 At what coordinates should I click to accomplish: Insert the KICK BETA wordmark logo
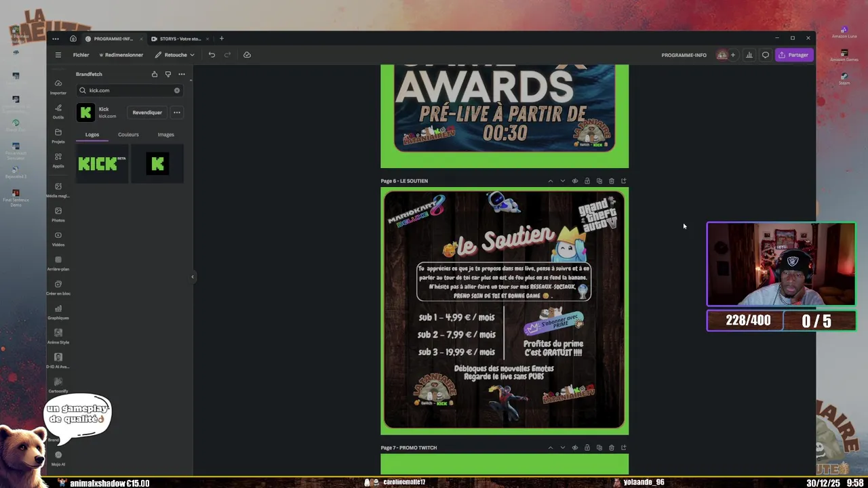point(102,163)
